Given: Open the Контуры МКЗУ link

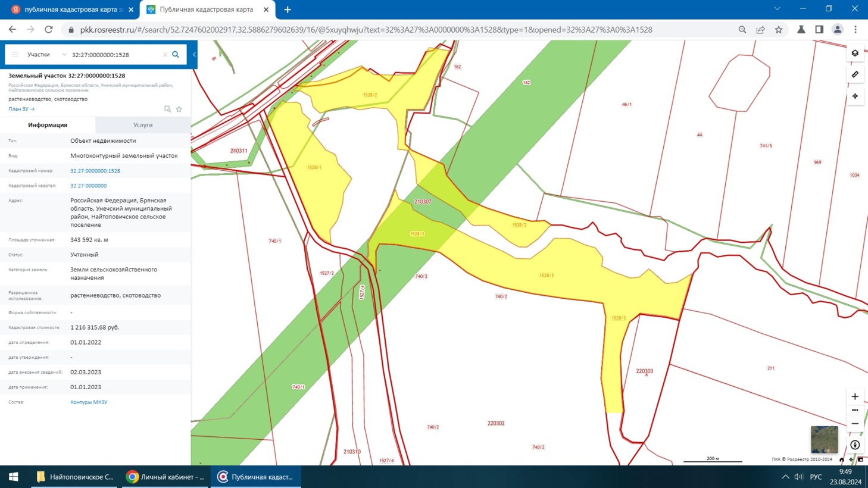Looking at the screenshot, I should [89, 402].
